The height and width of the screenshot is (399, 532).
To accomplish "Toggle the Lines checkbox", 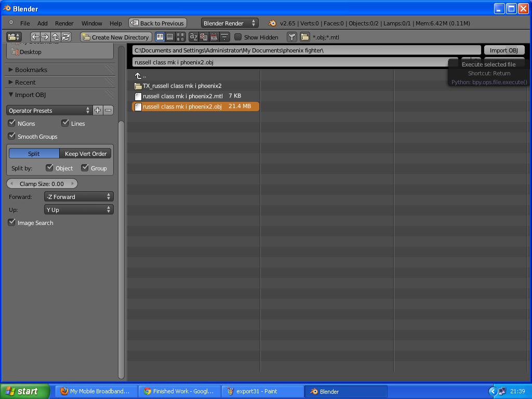I will pyautogui.click(x=65, y=123).
